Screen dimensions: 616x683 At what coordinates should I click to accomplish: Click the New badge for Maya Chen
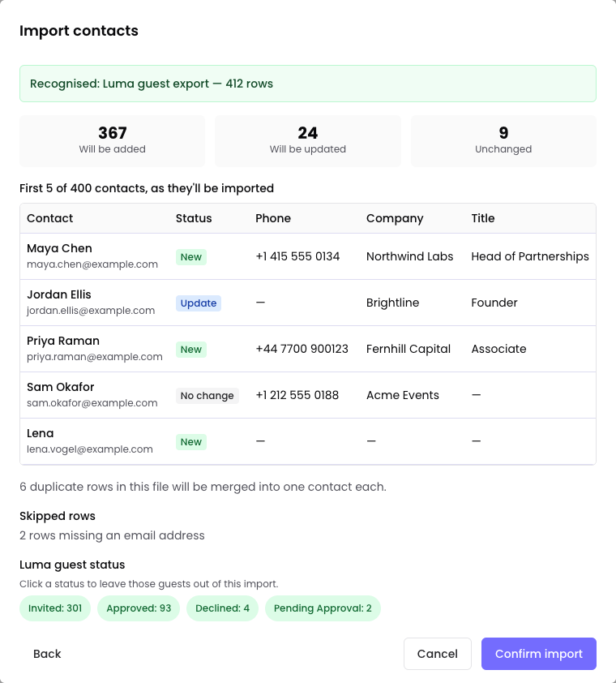[191, 257]
